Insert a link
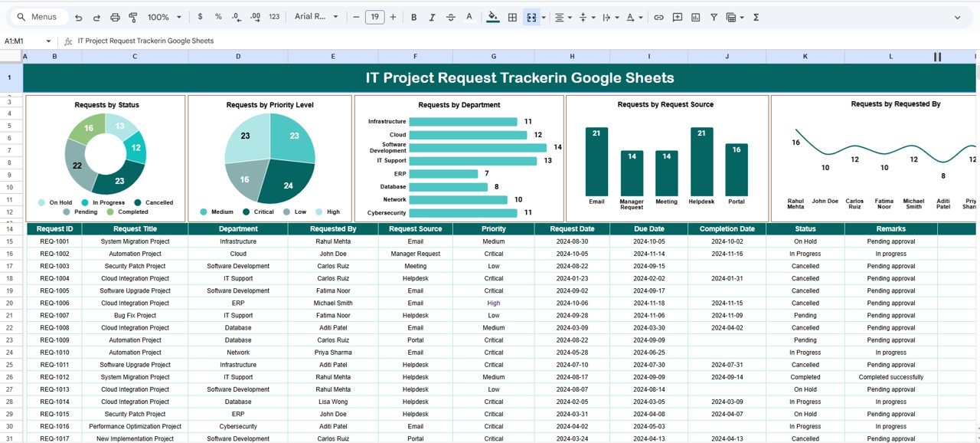 coord(658,16)
